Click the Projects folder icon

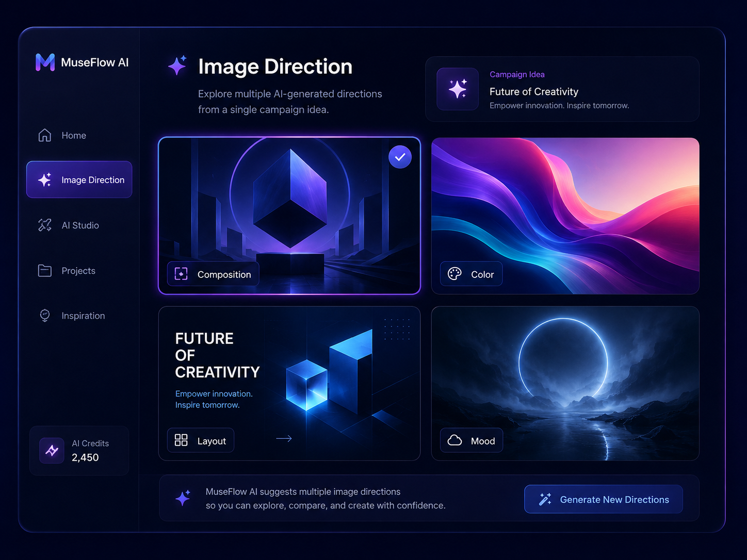[x=45, y=270]
